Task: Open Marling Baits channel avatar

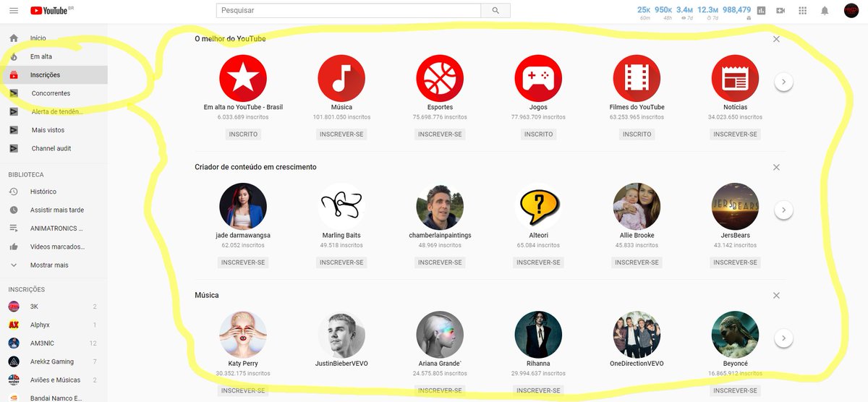Action: click(x=341, y=206)
